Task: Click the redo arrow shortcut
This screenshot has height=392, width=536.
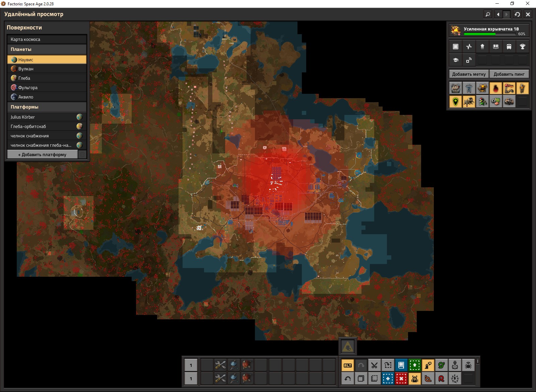Action: click(x=361, y=365)
